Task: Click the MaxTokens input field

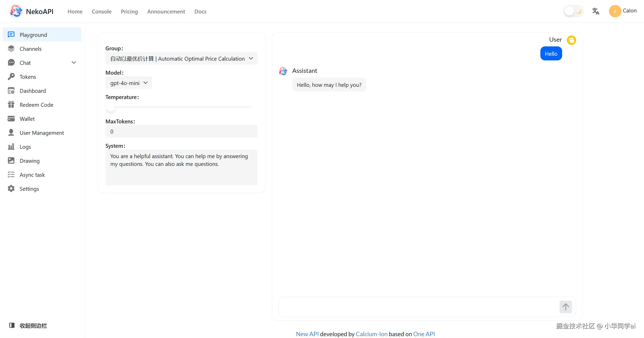Action: click(181, 132)
